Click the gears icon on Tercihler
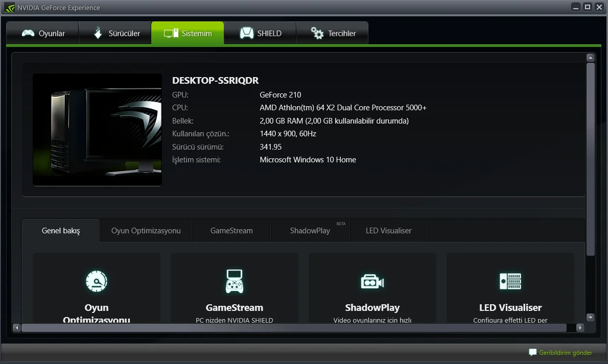Image resolution: width=608 pixels, height=364 pixels. pyautogui.click(x=317, y=33)
